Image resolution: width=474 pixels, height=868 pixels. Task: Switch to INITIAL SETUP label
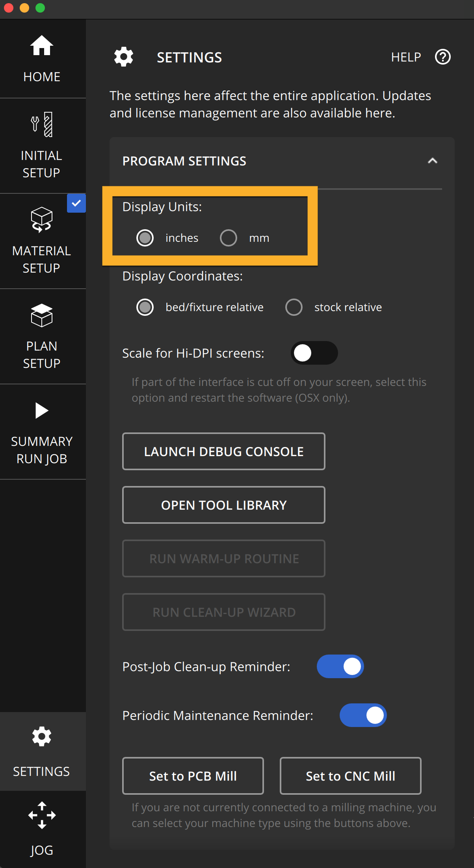[42, 164]
